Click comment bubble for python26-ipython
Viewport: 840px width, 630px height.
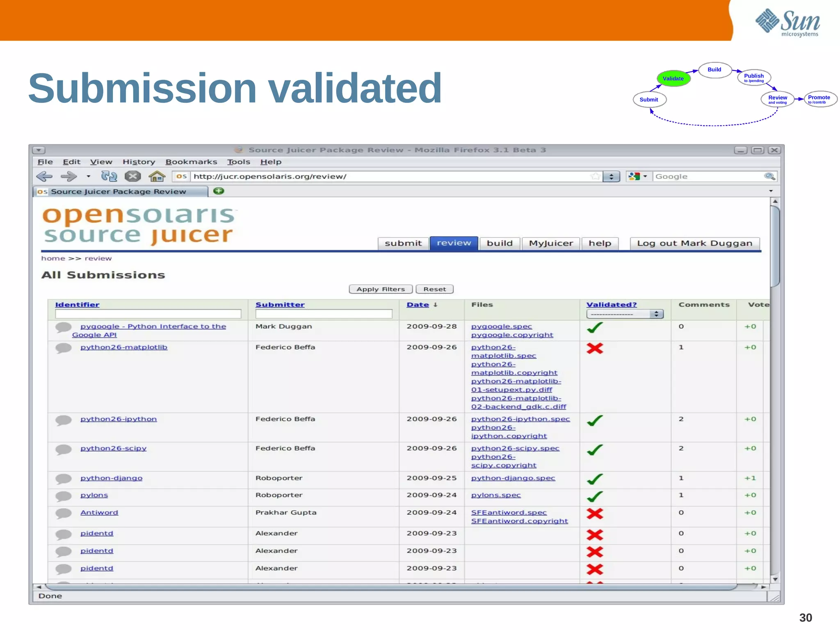click(x=64, y=420)
